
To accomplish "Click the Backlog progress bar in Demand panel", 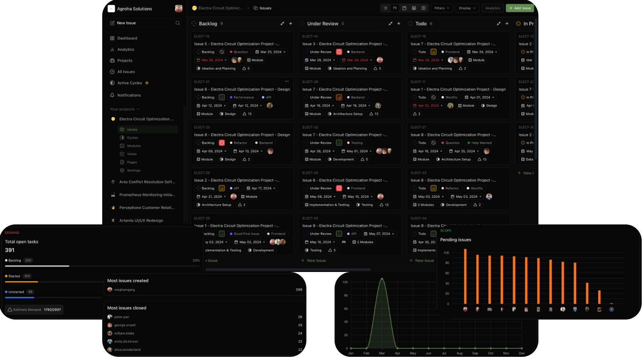I will (x=102, y=266).
